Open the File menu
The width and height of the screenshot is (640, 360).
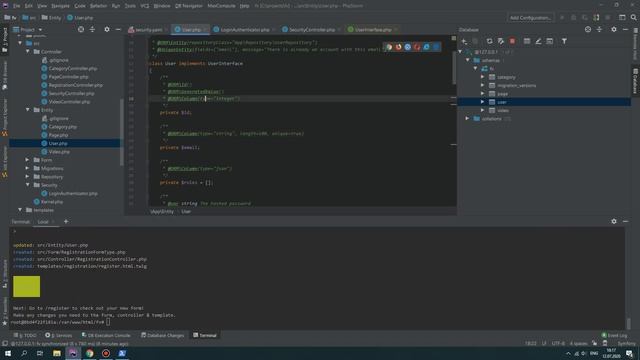point(16,6)
